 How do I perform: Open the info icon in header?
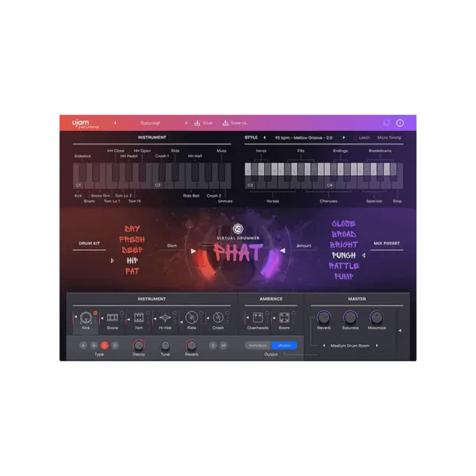[x=400, y=123]
